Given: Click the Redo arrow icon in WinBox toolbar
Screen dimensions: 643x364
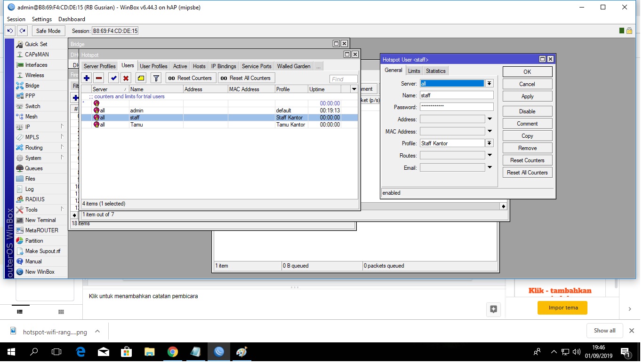Looking at the screenshot, I should click(22, 31).
